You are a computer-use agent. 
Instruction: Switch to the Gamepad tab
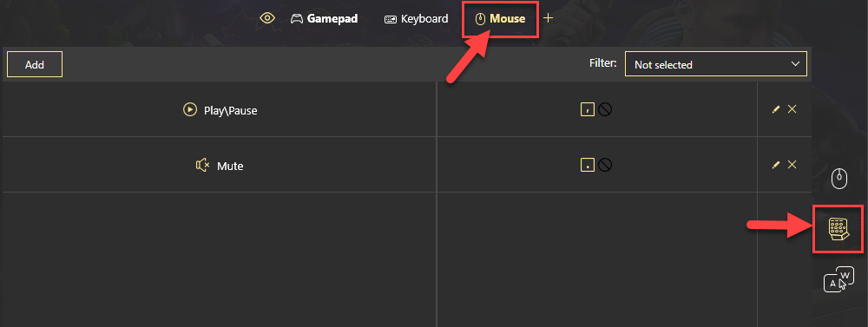pyautogui.click(x=325, y=19)
